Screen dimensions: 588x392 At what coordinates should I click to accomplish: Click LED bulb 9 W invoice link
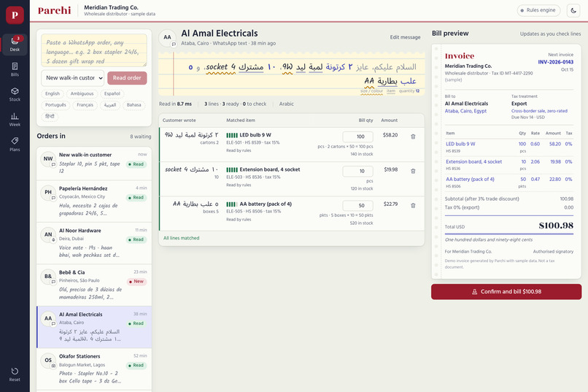[460, 144]
